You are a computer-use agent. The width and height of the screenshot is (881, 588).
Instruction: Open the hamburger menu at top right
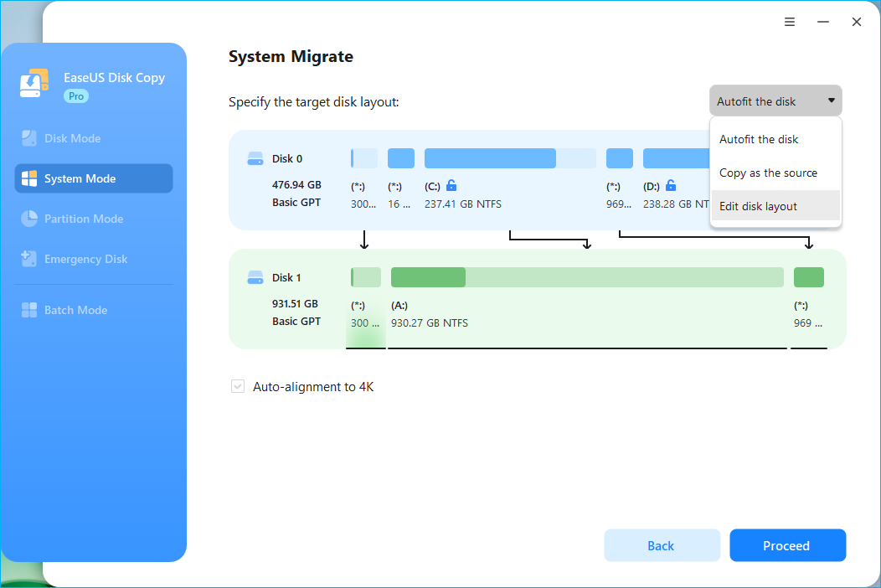789,22
